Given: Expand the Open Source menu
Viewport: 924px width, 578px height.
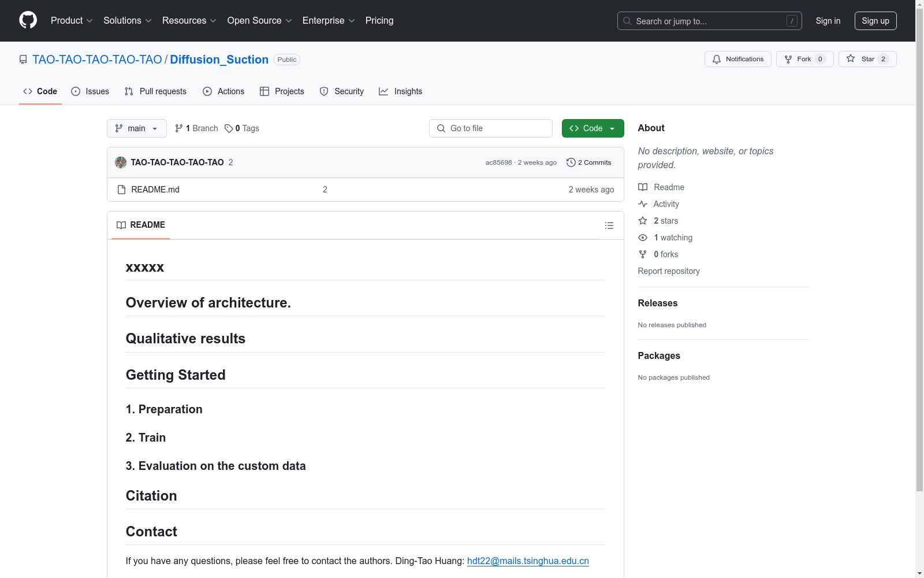Looking at the screenshot, I should [260, 21].
